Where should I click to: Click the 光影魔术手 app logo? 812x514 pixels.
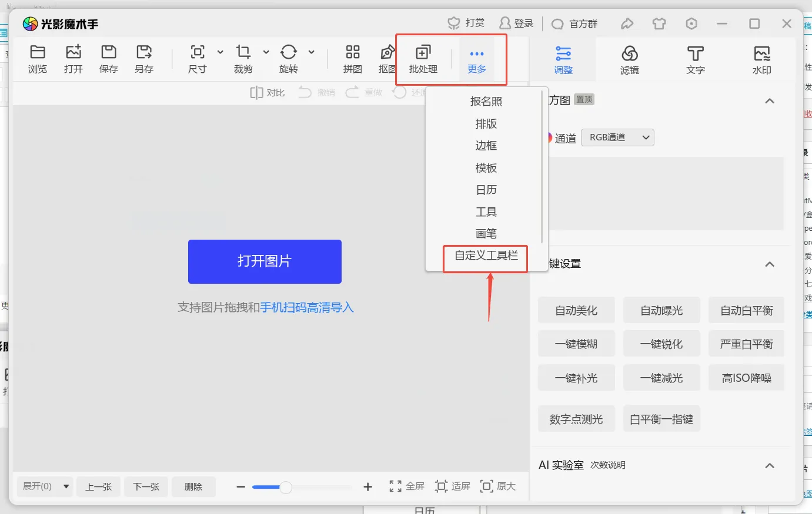click(30, 24)
